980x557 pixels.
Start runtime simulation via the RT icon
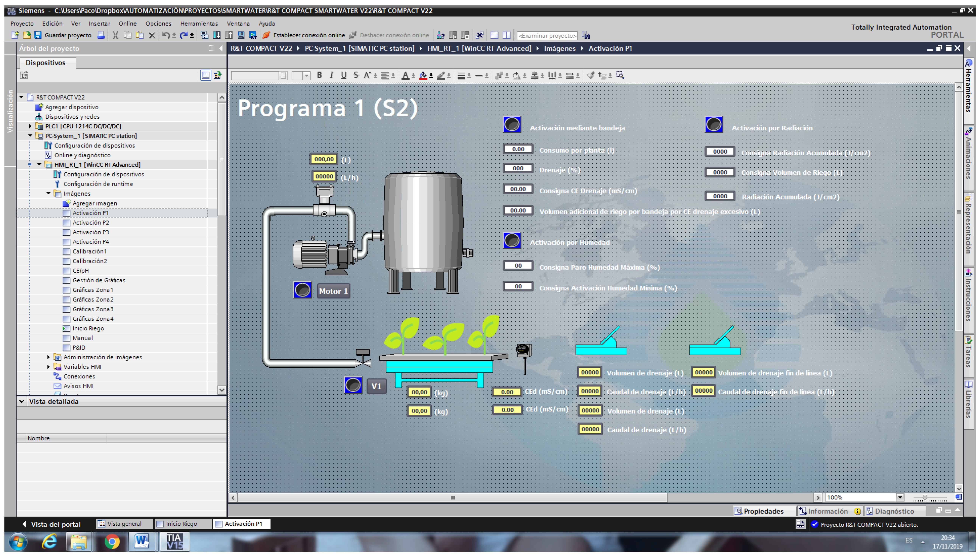pyautogui.click(x=253, y=35)
